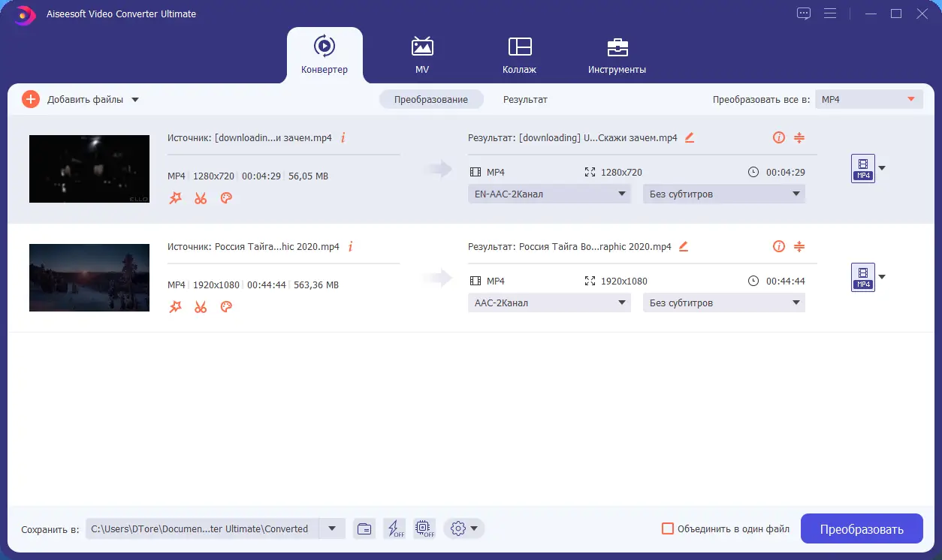Viewport: 942px width, 560px height.
Task: Click the Преобразовать button
Action: tap(862, 528)
